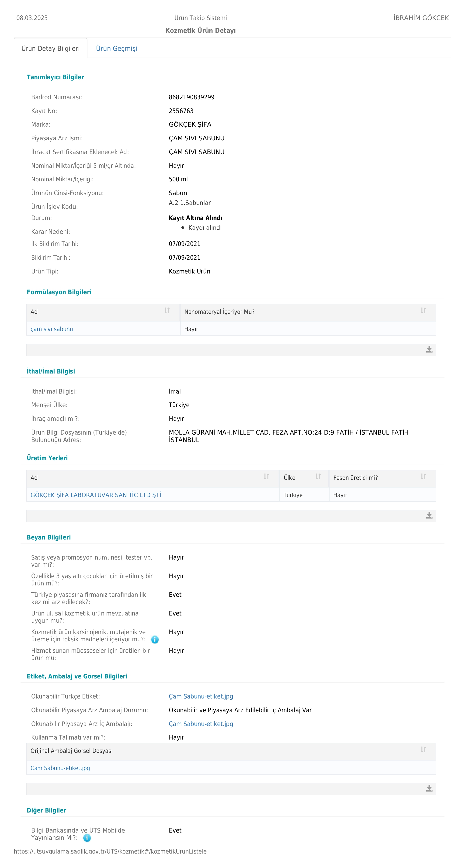This screenshot has height=868, width=465.
Task: Click download icon under Üretim Yerleri table
Action: (429, 515)
